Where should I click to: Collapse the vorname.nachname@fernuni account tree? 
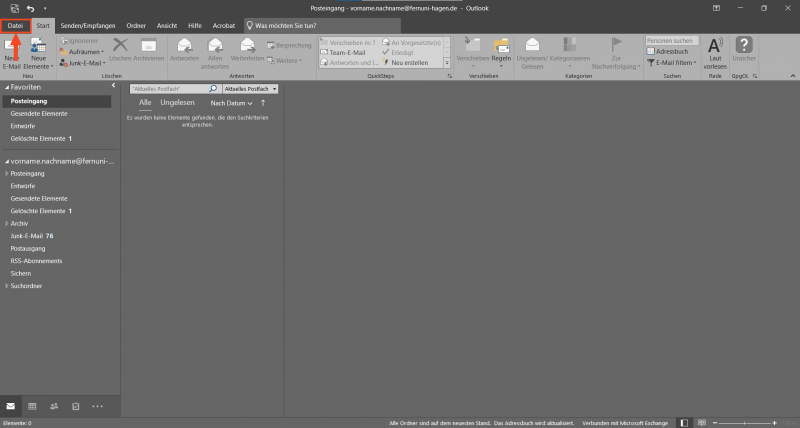click(x=7, y=161)
